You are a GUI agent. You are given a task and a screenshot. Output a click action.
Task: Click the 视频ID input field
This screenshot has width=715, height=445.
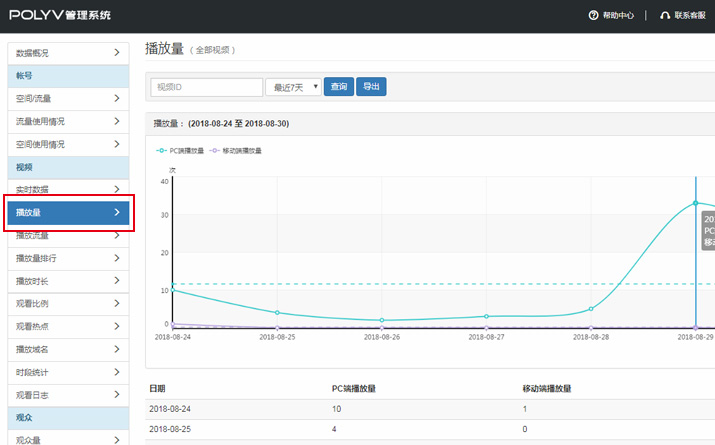[206, 87]
